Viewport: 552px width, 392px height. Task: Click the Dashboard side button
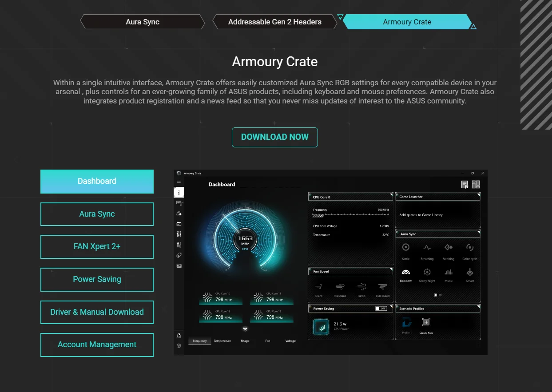click(97, 181)
